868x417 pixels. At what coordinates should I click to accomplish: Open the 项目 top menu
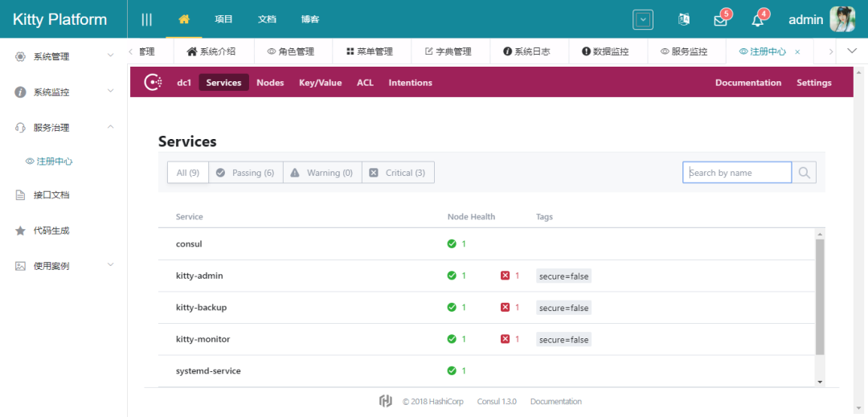(x=223, y=19)
